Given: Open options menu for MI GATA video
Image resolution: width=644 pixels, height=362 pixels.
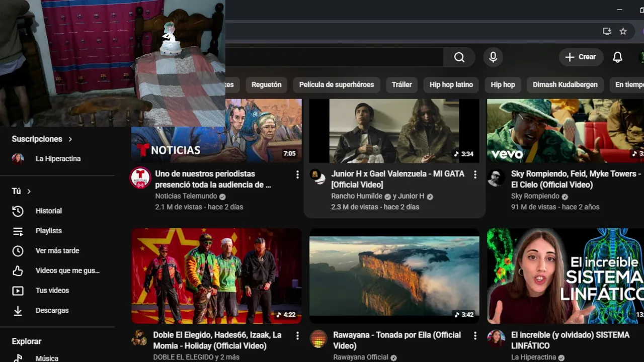Looking at the screenshot, I should click(x=475, y=174).
